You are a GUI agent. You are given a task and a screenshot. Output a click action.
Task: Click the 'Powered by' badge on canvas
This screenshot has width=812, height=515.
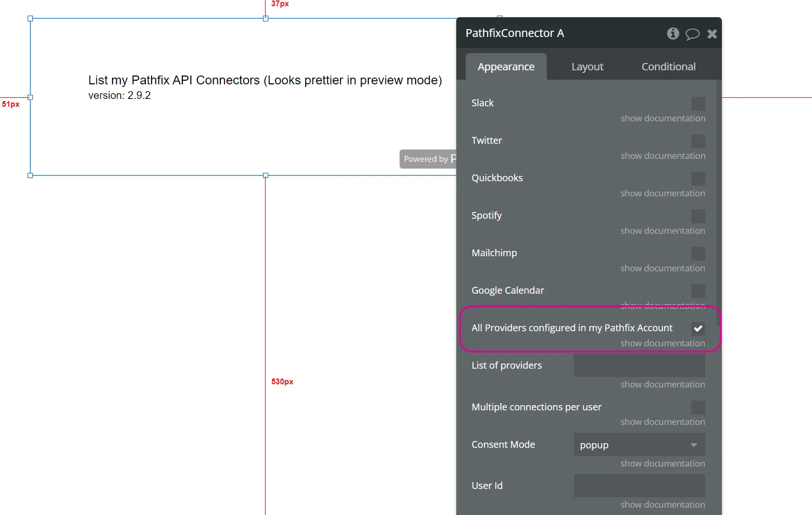[428, 159]
